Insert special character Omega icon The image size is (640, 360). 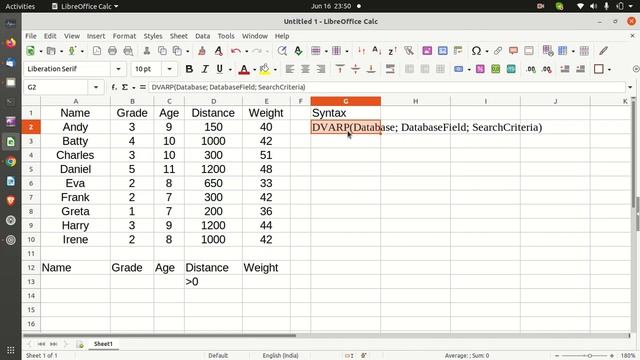[x=476, y=51]
